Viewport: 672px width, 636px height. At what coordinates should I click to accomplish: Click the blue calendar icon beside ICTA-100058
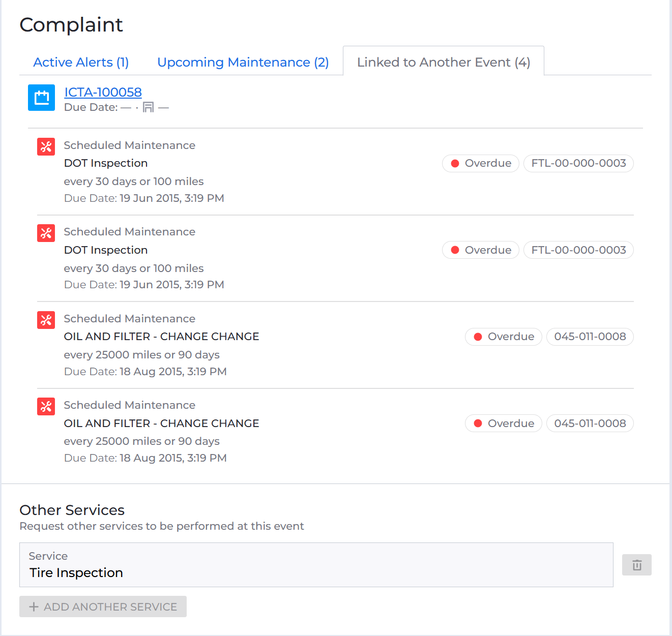pyautogui.click(x=41, y=98)
